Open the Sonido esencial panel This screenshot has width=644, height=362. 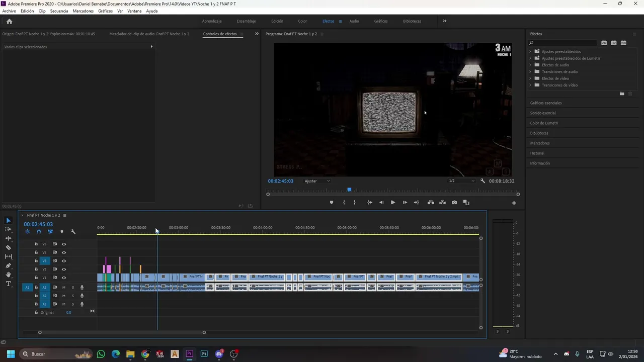click(x=543, y=113)
